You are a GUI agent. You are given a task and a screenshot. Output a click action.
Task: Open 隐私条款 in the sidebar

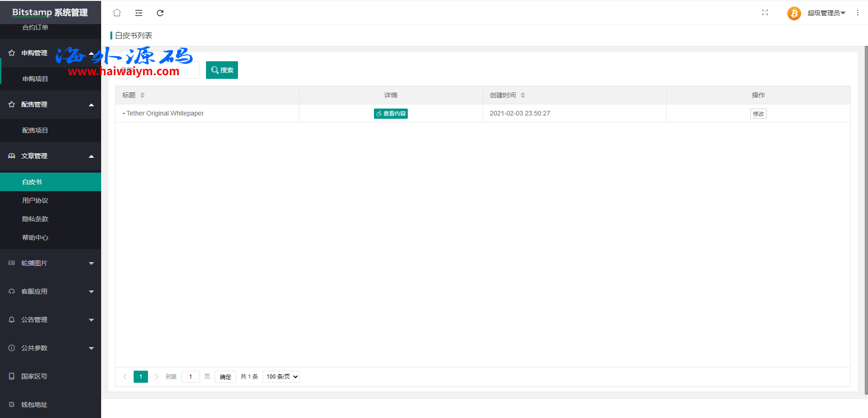(35, 219)
